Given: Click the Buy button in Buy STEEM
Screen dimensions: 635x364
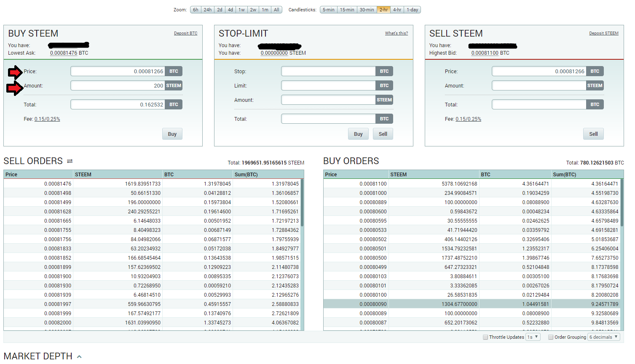Looking at the screenshot, I should 172,134.
